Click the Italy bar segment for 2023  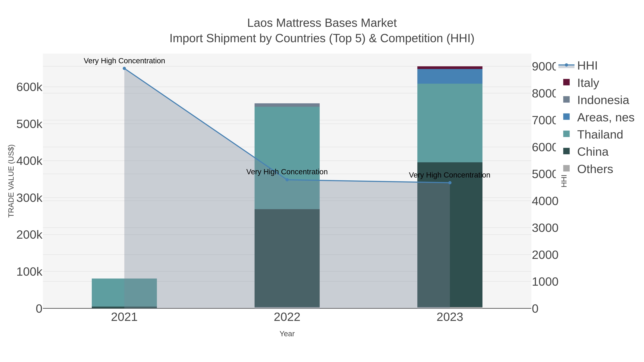pyautogui.click(x=450, y=68)
